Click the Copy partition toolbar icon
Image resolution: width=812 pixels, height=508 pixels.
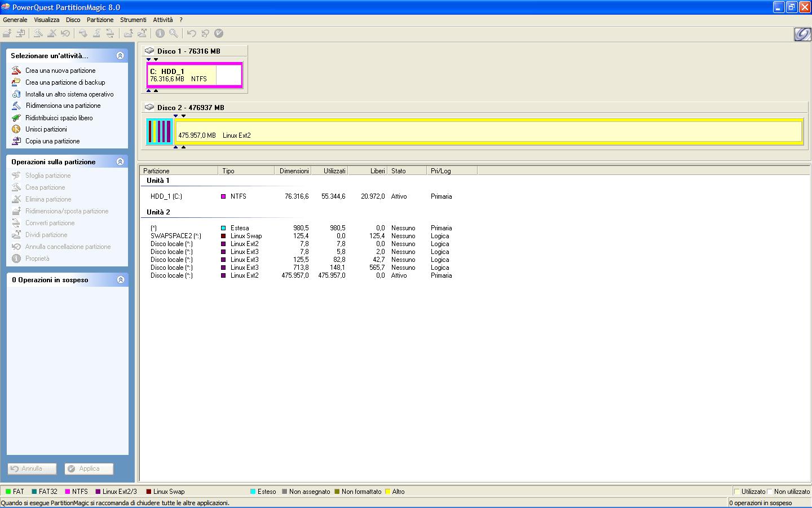coord(20,33)
